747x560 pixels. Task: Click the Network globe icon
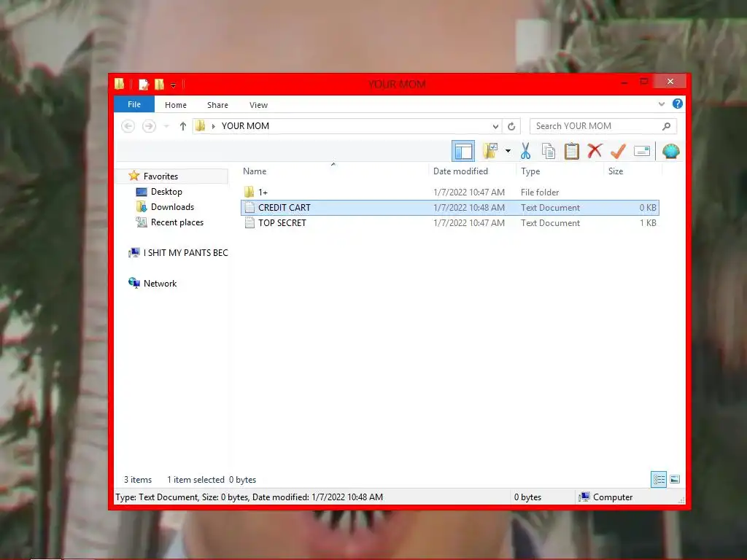[134, 283]
